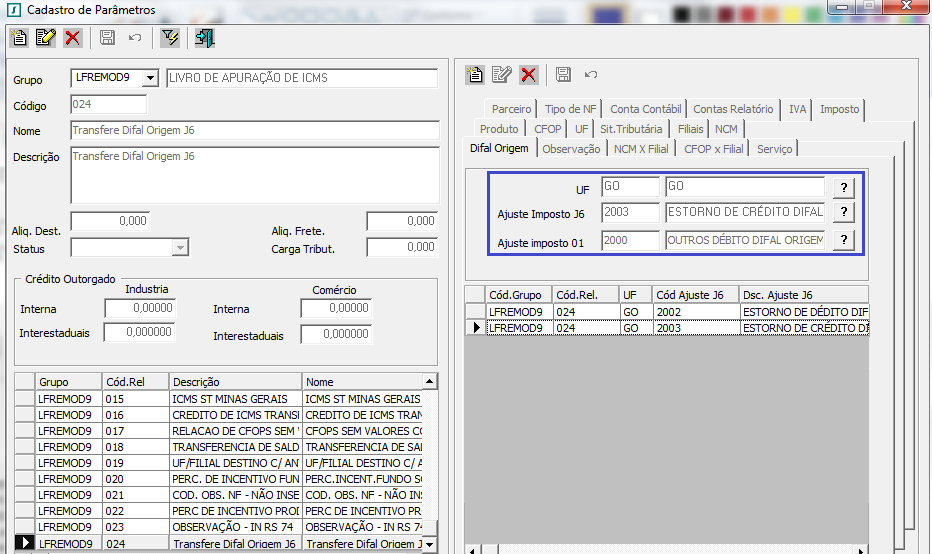Click the UF code field containing GO

tap(630, 186)
